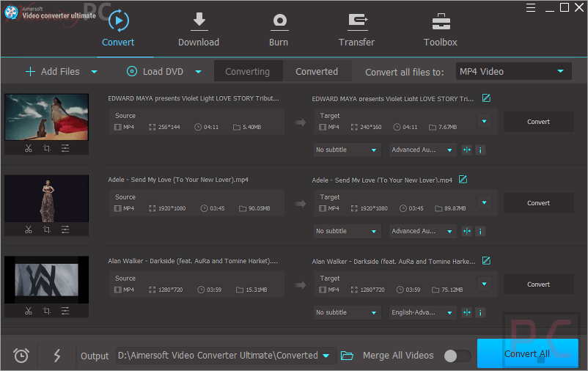The width and height of the screenshot is (588, 371).
Task: Switch to the Converting tab
Action: point(248,71)
